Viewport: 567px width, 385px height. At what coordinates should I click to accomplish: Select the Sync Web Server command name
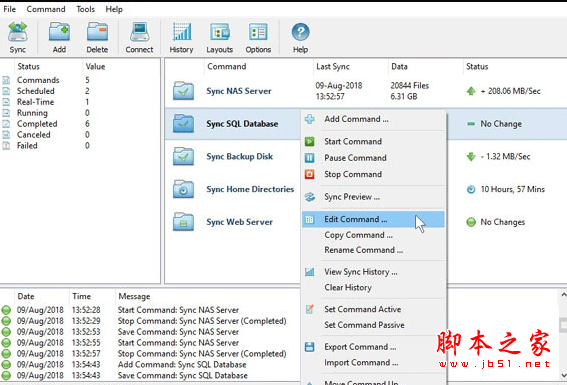[239, 222]
